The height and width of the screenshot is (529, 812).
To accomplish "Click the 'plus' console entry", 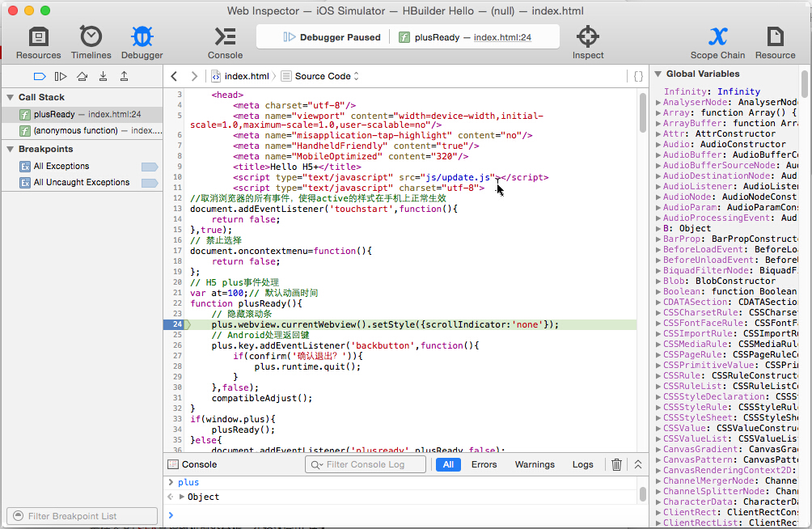I will pyautogui.click(x=188, y=482).
